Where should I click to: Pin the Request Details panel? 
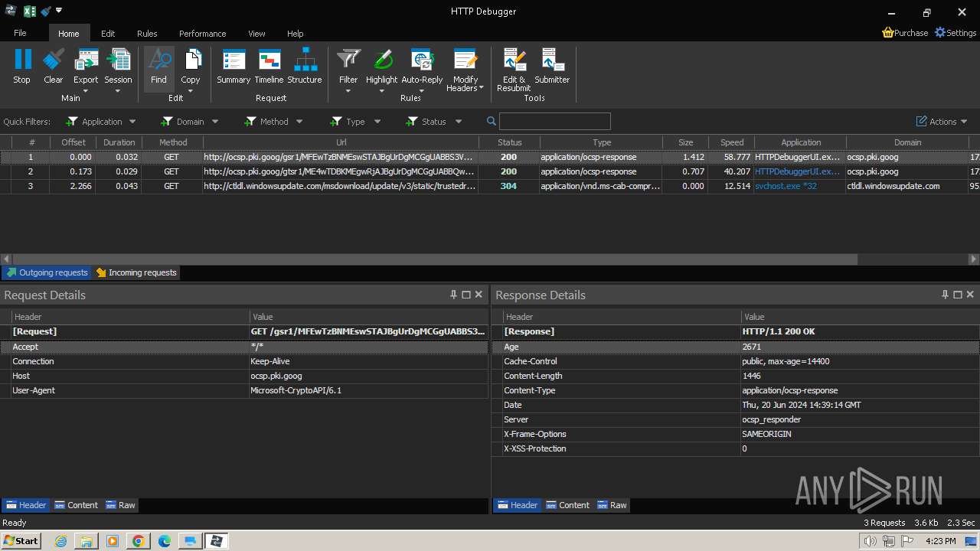[x=453, y=295]
